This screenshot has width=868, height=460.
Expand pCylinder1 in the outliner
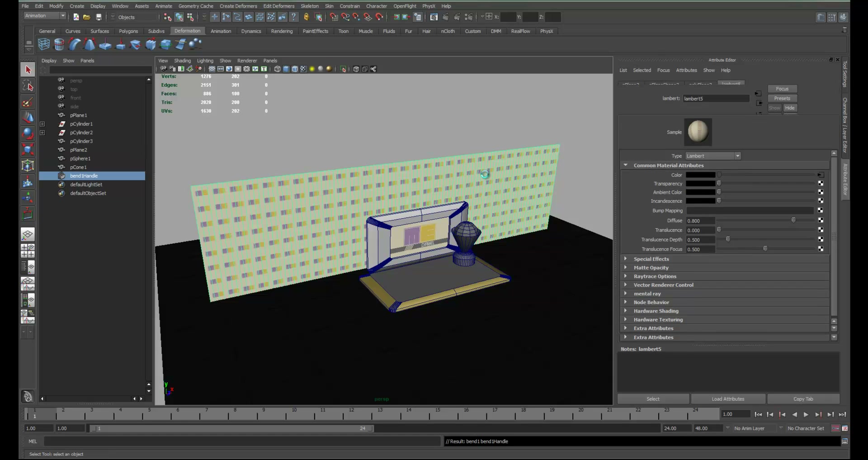point(42,124)
